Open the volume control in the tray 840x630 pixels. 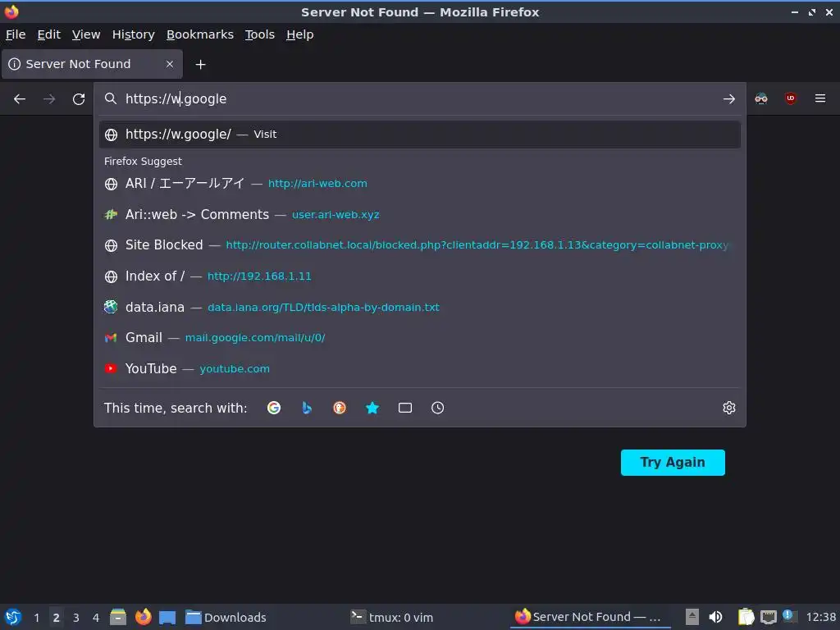point(715,617)
